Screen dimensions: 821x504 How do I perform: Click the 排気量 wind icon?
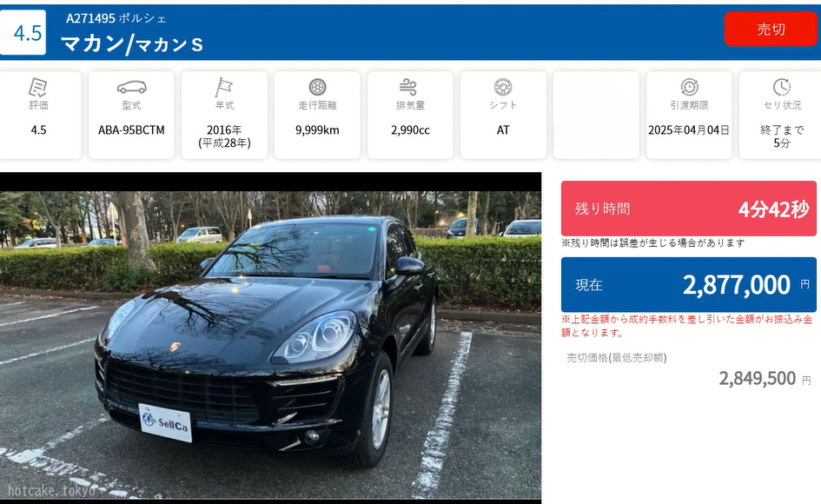[x=408, y=87]
